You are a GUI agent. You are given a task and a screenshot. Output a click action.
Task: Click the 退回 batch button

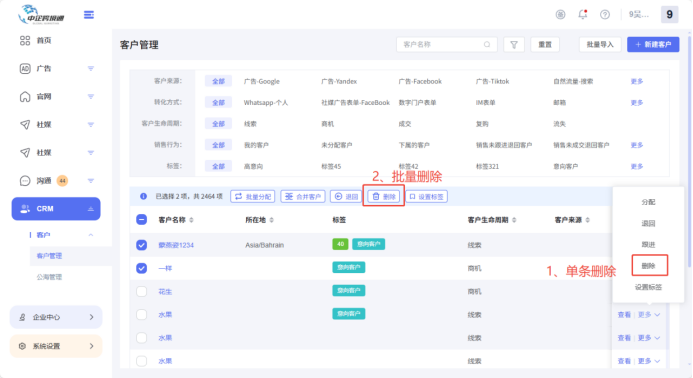click(346, 197)
